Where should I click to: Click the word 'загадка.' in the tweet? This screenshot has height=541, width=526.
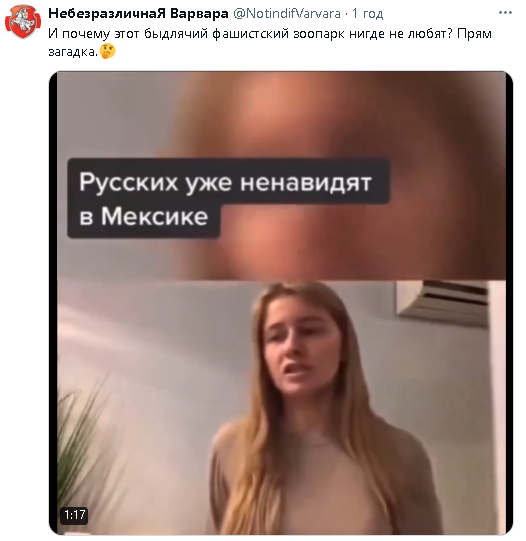(73, 52)
